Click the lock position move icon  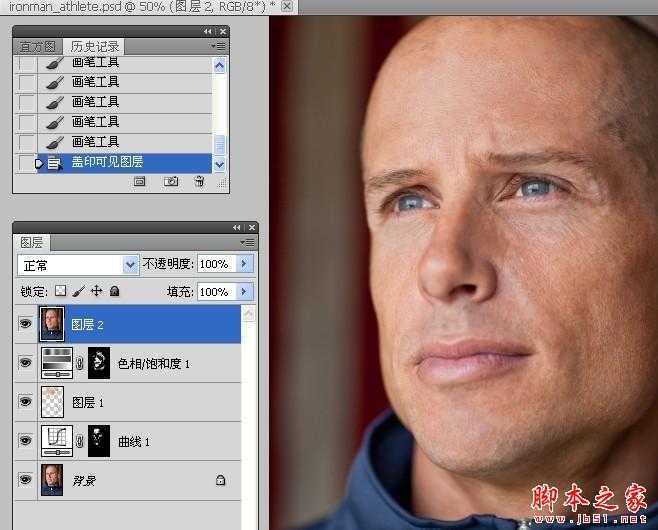coord(97,290)
